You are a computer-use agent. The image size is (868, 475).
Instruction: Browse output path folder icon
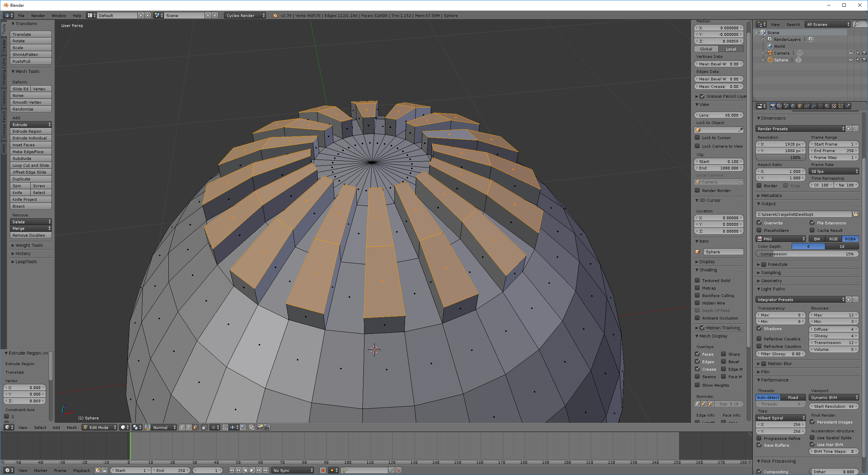click(855, 214)
